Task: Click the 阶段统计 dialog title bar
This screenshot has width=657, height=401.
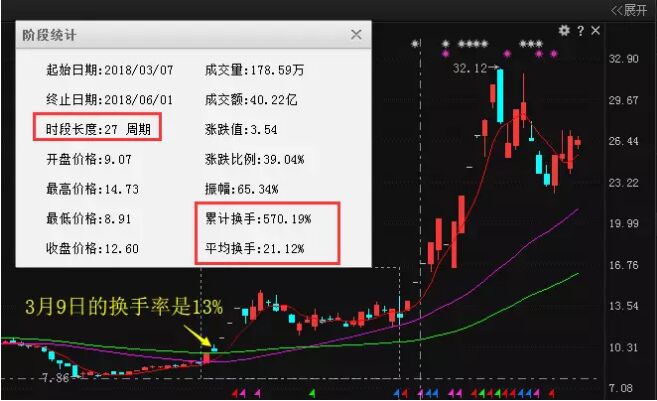Action: [x=180, y=34]
